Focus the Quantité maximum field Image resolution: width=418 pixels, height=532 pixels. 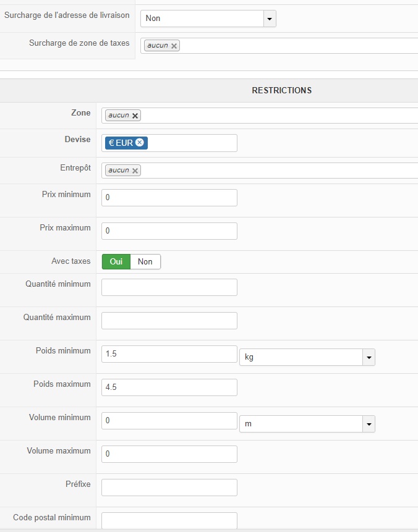pyautogui.click(x=169, y=321)
